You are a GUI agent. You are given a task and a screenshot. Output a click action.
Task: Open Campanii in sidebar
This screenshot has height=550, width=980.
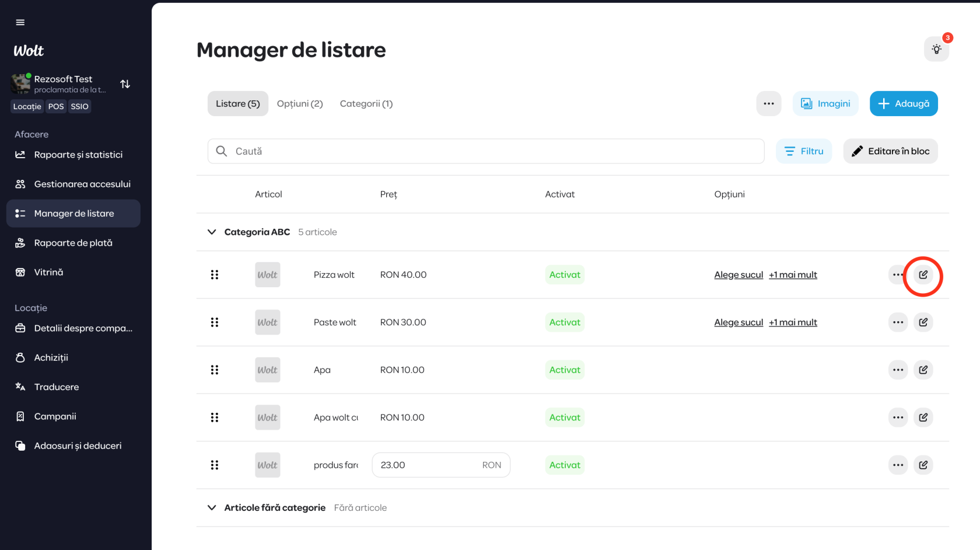tap(73, 416)
